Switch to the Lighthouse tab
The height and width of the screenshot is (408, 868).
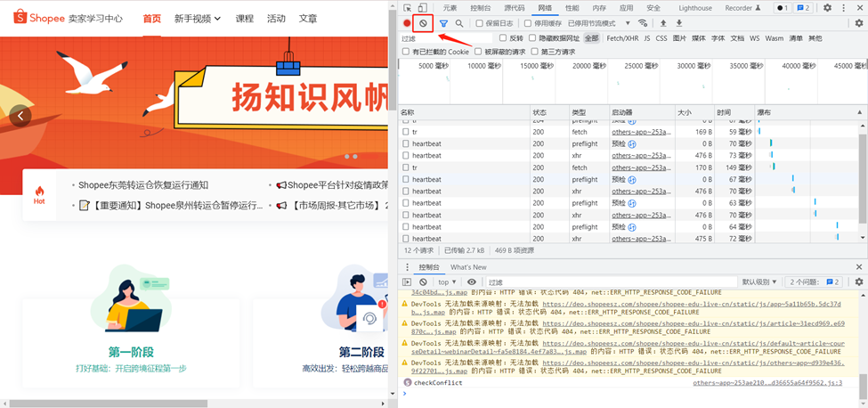(695, 8)
